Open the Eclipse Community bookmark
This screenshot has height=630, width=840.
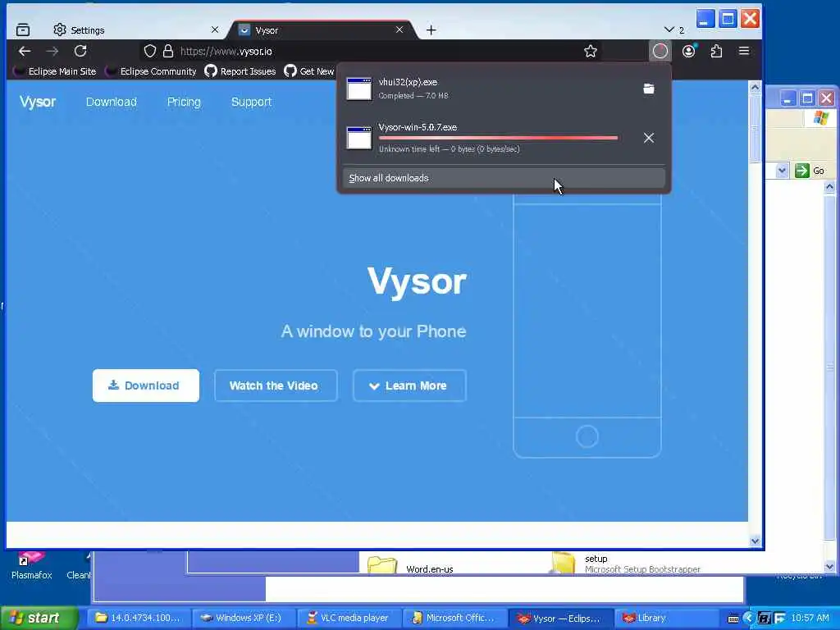tap(152, 71)
